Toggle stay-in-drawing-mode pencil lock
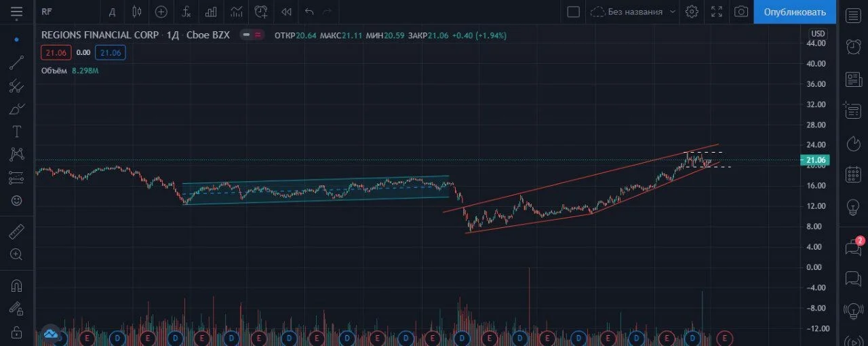 pos(16,309)
